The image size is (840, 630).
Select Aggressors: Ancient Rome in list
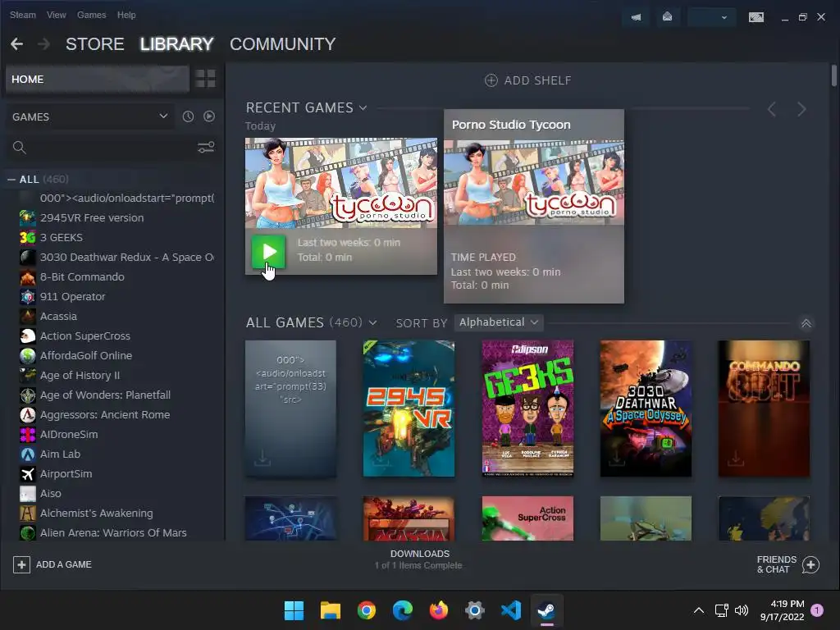105,414
